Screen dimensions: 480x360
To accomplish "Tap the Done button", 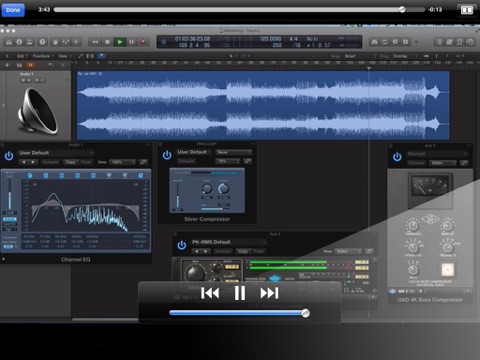I will [13, 10].
